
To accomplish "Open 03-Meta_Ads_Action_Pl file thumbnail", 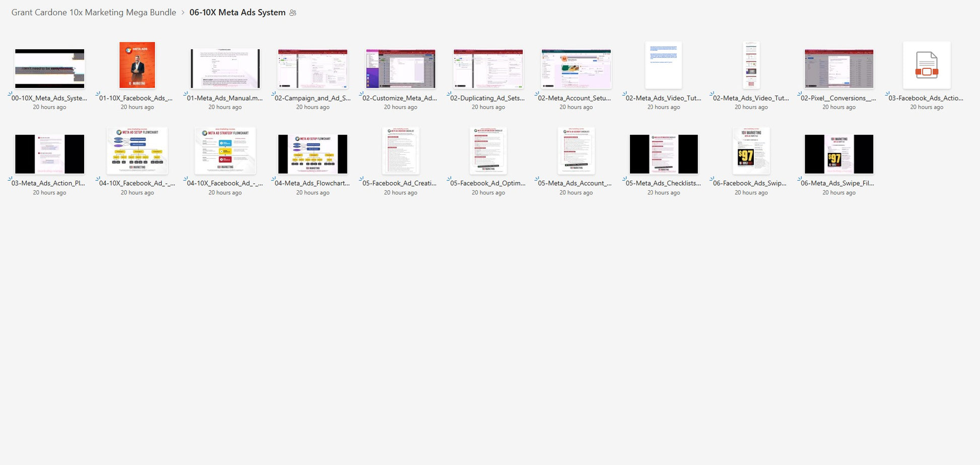I will coord(49,153).
